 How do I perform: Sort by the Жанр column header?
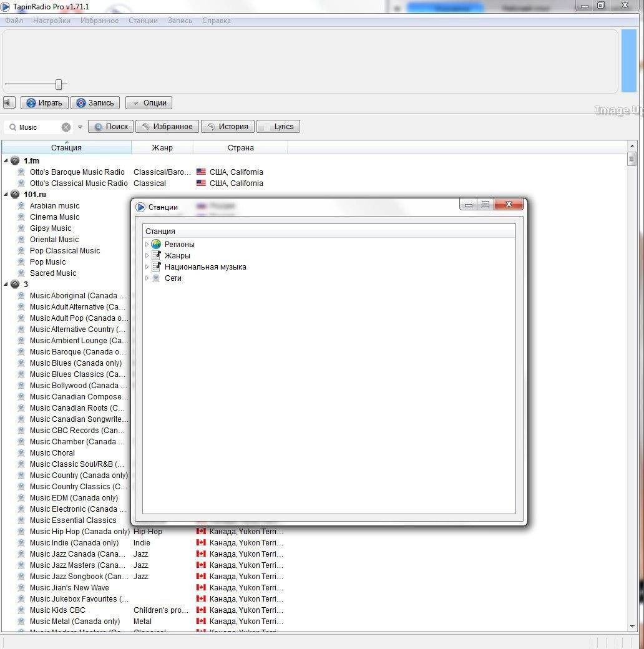(x=162, y=147)
